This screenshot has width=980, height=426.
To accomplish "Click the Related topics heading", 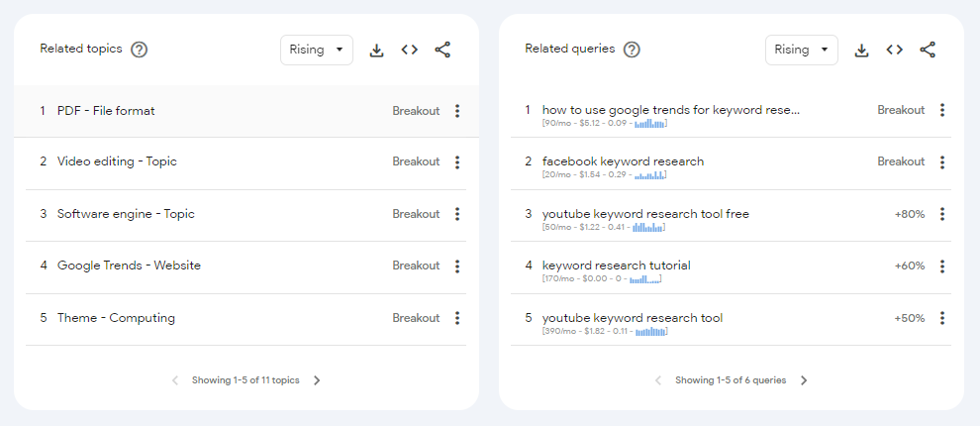I will pyautogui.click(x=81, y=49).
